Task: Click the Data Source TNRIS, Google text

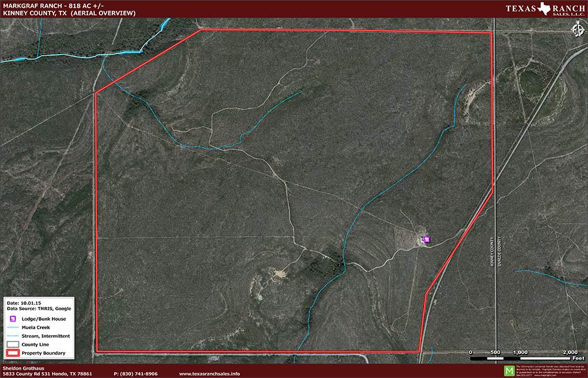Action: coord(39,308)
